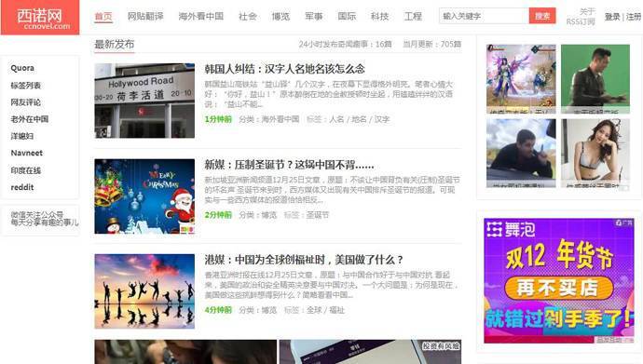This screenshot has width=643, height=364.
Task: Click the 24小时发布新闻 16篇 counter text
Action: (345, 45)
